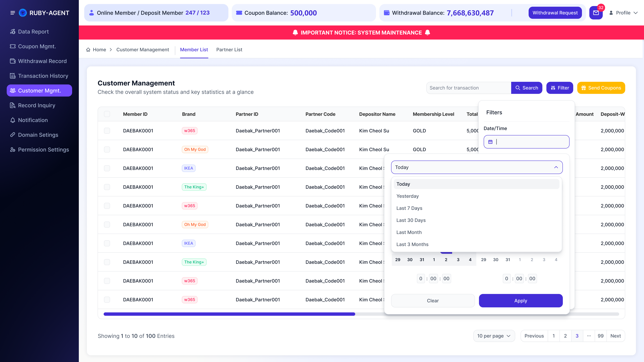Go to page 2
Image resolution: width=644 pixels, height=362 pixels.
pos(565,336)
